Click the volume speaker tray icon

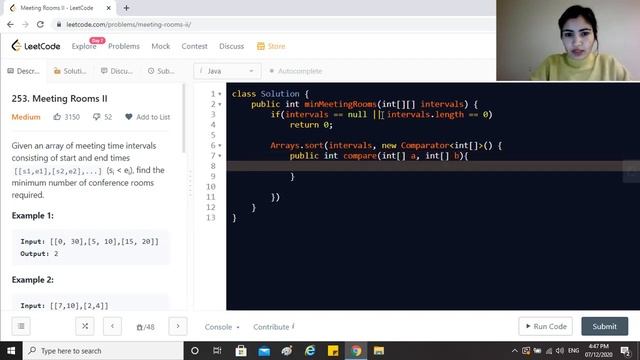coord(560,351)
